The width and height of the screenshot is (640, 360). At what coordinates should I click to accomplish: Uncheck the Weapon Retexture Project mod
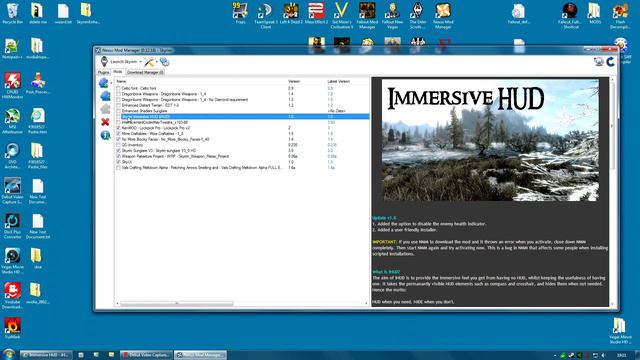pos(118,156)
